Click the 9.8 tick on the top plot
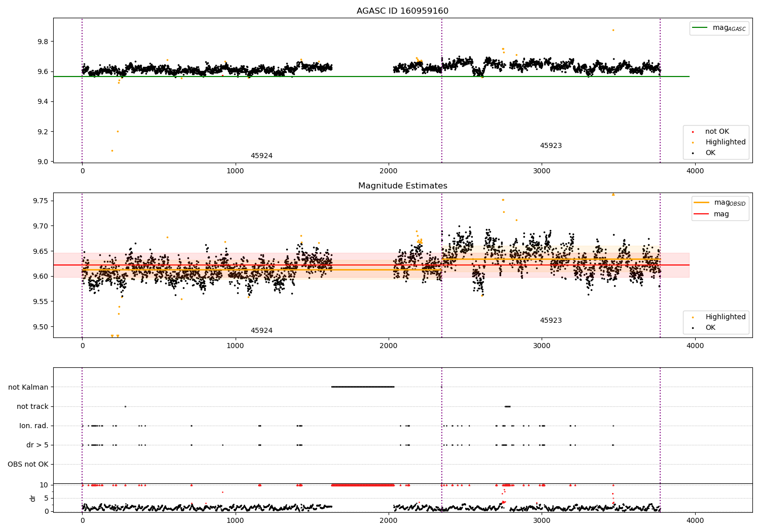Screen dimensions: 760x532 point(42,42)
